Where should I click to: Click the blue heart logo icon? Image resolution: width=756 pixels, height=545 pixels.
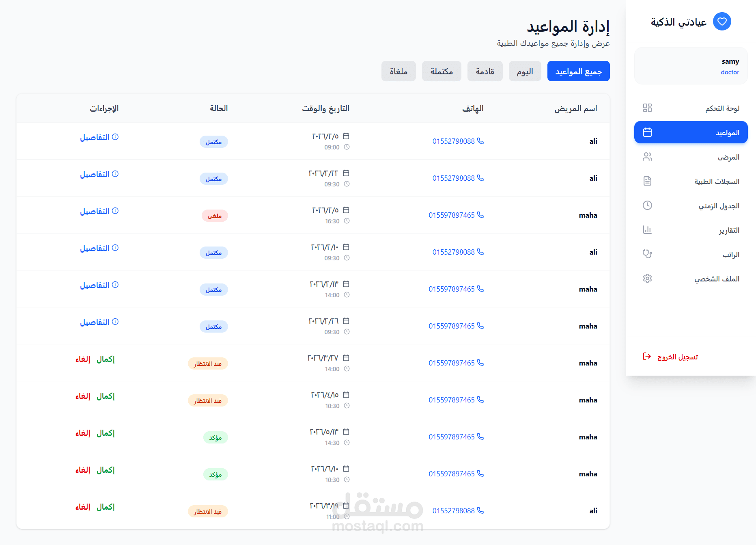722,22
